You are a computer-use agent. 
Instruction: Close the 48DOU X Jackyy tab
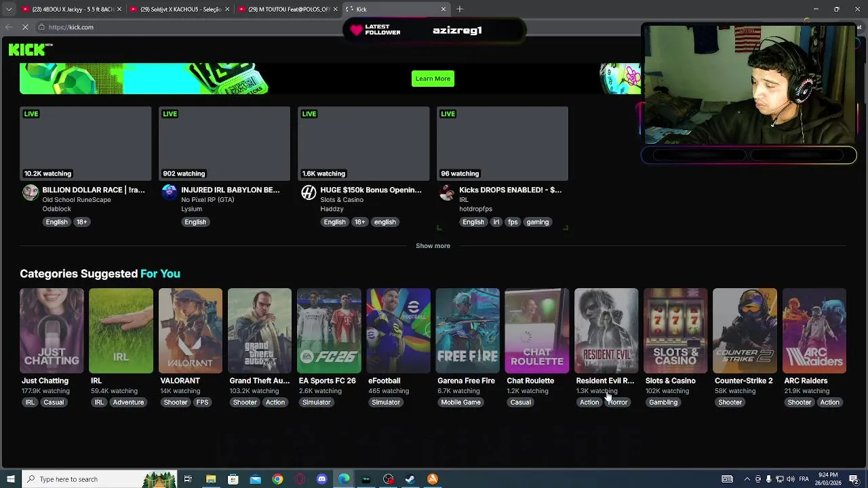[x=119, y=9]
